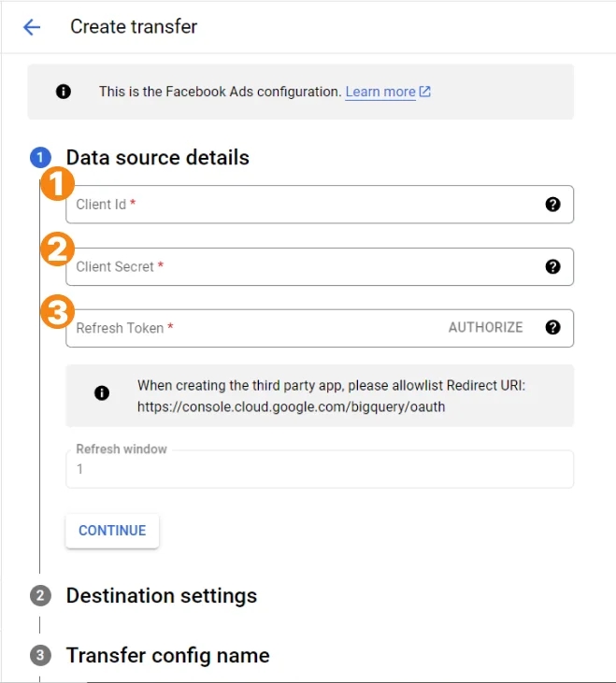Viewport: 616px width, 683px height.
Task: Go back using the blue arrow
Action: coord(32,27)
